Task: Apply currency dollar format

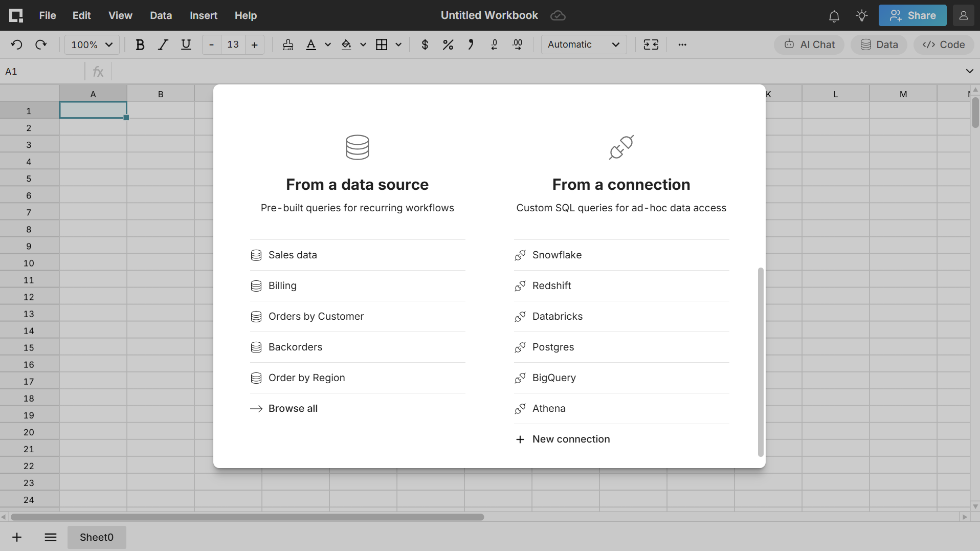Action: [x=425, y=45]
